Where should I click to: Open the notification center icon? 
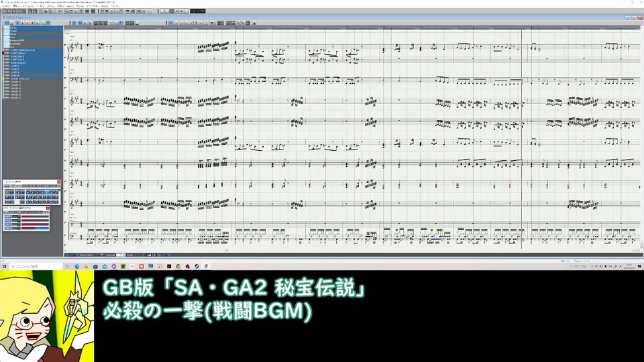(639, 266)
